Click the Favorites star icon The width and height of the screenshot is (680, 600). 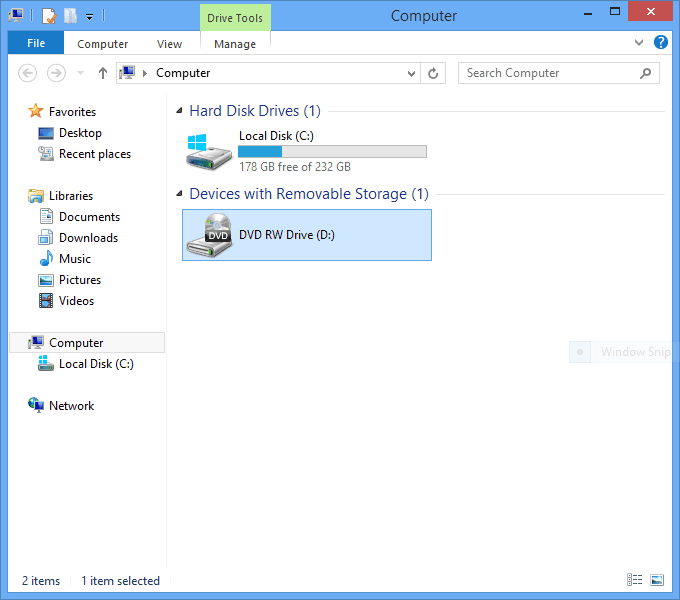(x=36, y=111)
